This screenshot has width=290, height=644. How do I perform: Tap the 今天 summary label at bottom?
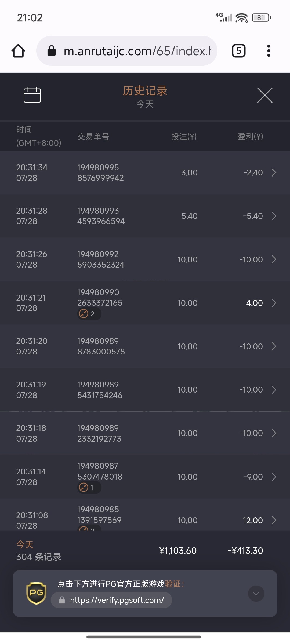25,545
